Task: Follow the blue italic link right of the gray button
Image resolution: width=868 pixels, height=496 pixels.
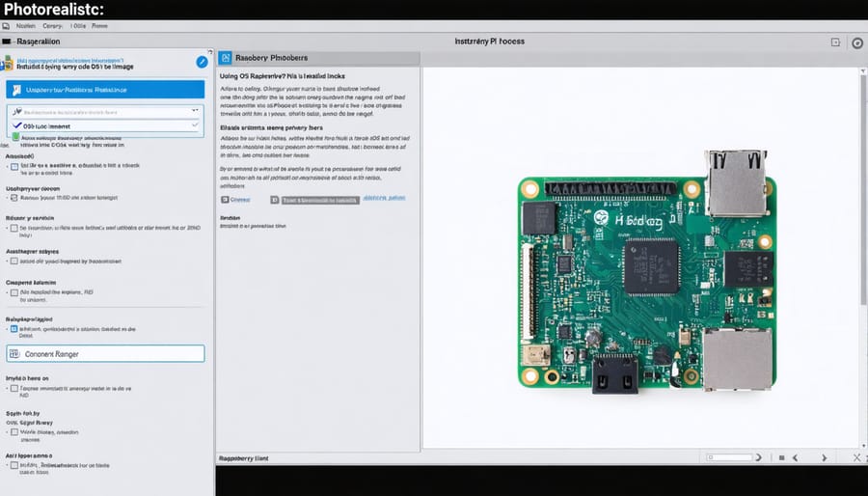Action: (x=384, y=198)
